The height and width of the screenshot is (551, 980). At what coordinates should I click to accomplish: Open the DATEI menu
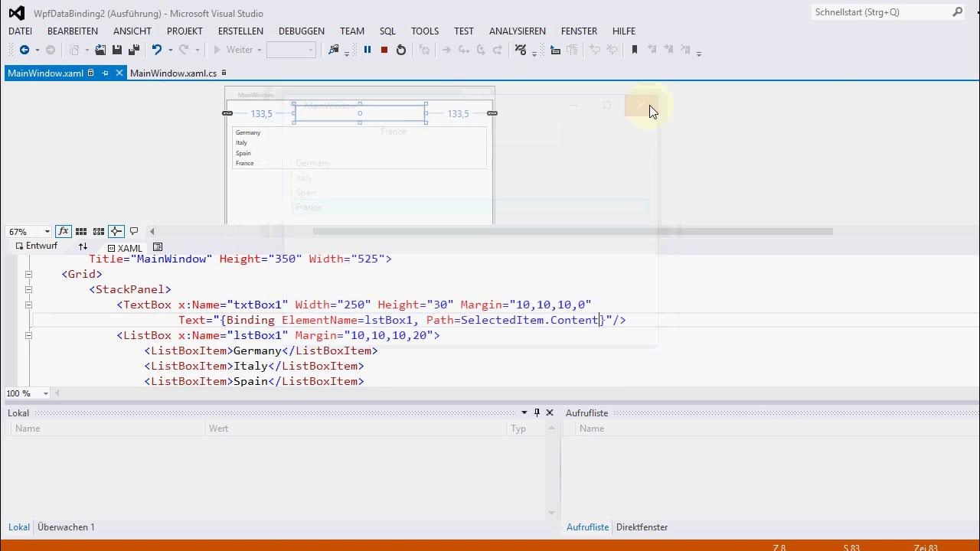(20, 31)
